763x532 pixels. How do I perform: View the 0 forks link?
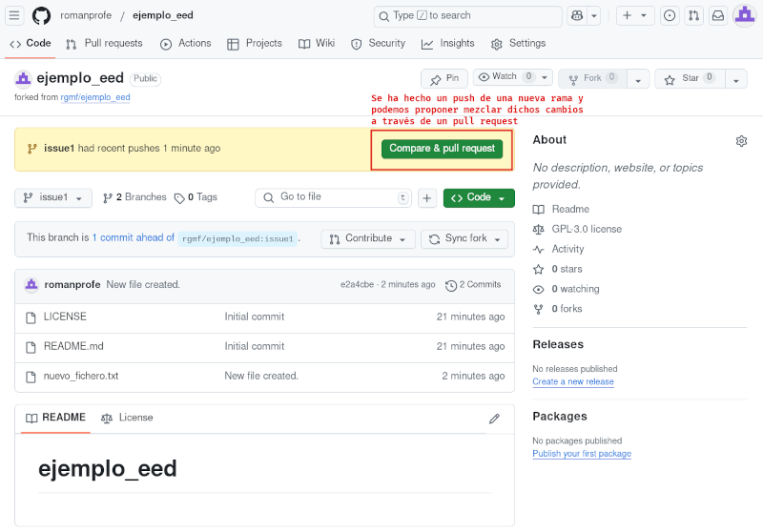(558, 309)
